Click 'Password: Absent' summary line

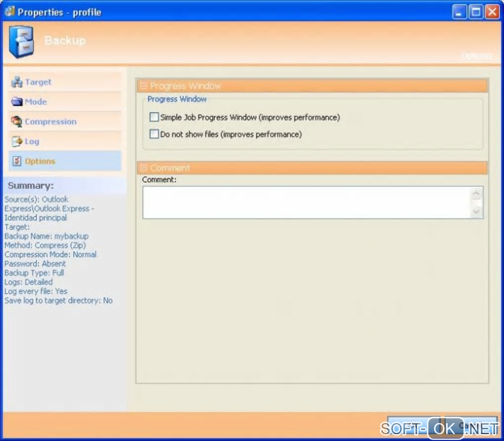(35, 264)
